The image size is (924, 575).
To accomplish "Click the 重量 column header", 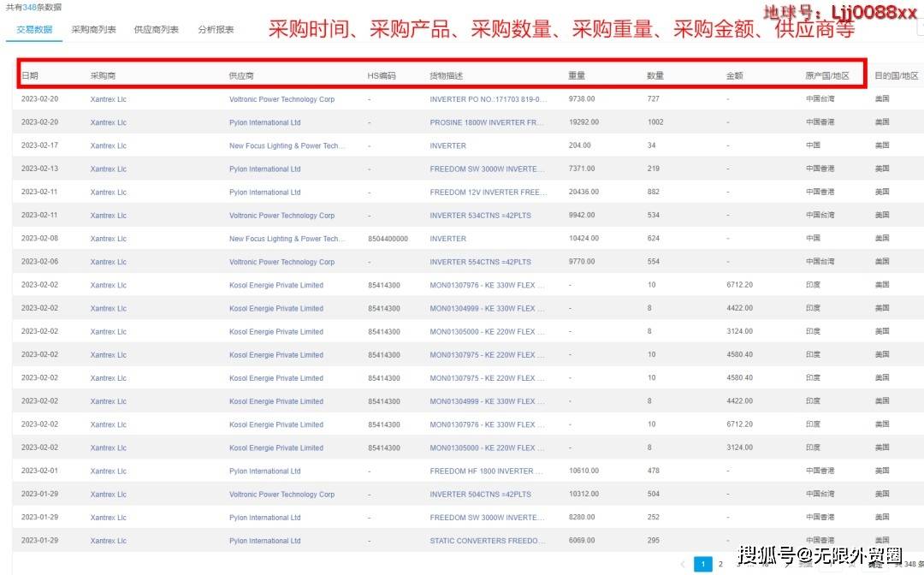I will [x=577, y=75].
